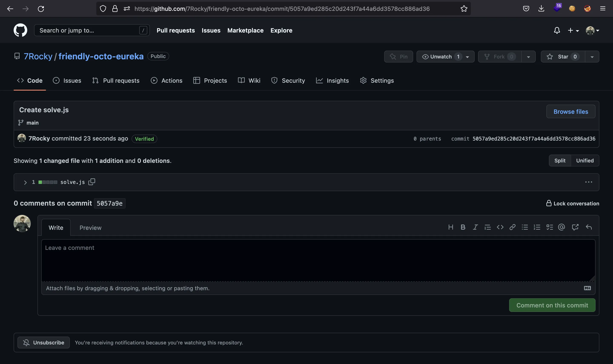Viewport: 613px width, 364px height.
Task: Show site security lock information
Action: point(115,9)
